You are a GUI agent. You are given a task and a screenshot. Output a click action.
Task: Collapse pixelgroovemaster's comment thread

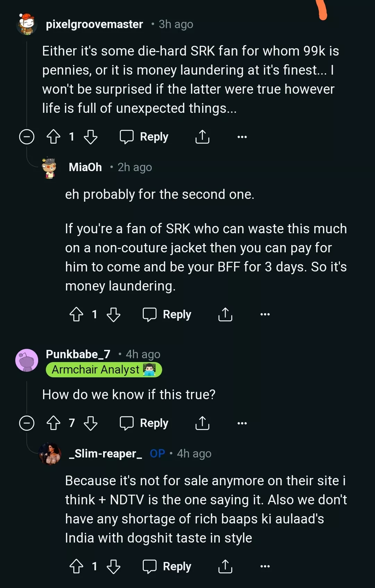[x=27, y=137]
